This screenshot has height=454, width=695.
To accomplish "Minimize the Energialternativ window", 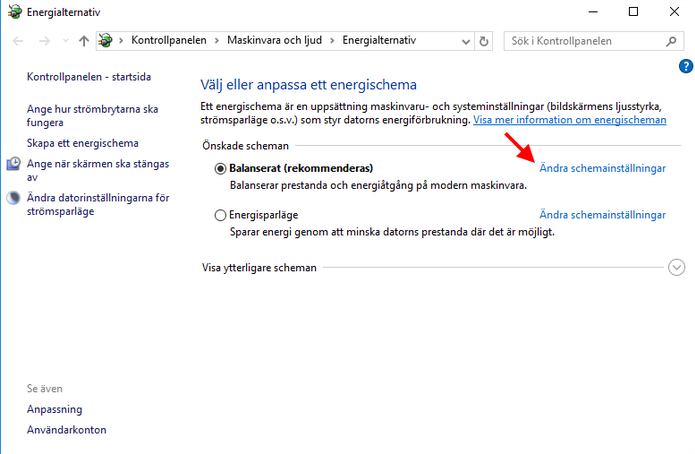I will click(593, 12).
